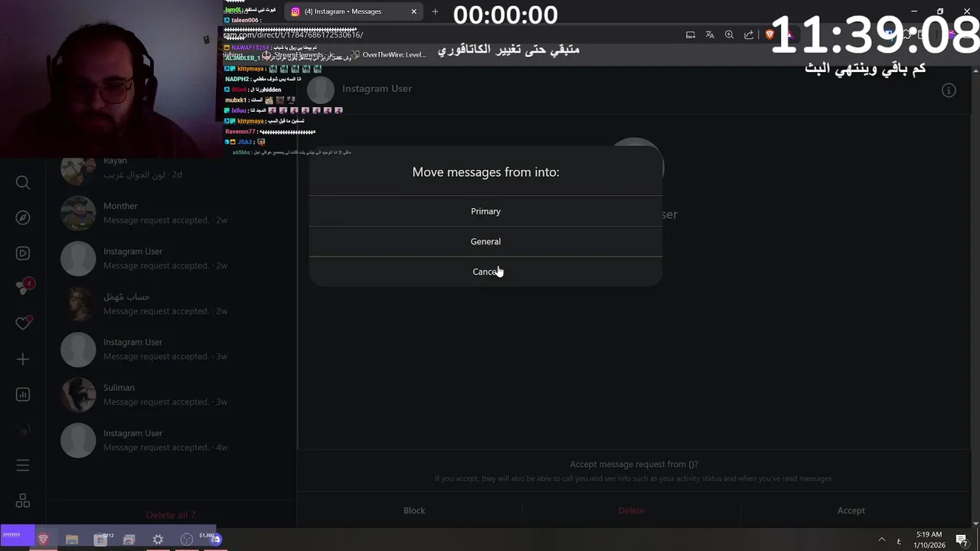The image size is (980, 551).
Task: Open the Windows notification center icon
Action: [962, 540]
